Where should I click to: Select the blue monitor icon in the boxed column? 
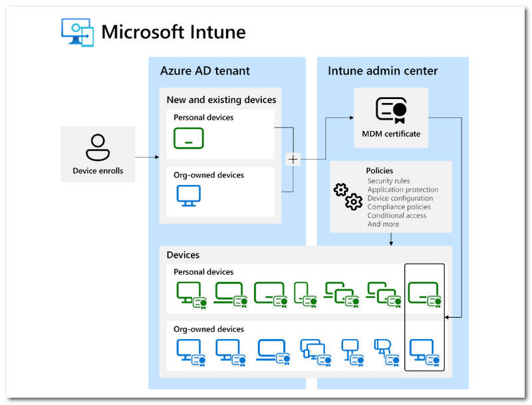coord(424,352)
